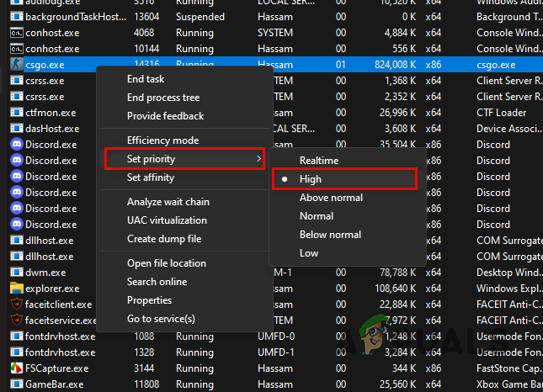Click the faceitclient.exe shield icon
The height and width of the screenshot is (392, 543).
click(17, 305)
